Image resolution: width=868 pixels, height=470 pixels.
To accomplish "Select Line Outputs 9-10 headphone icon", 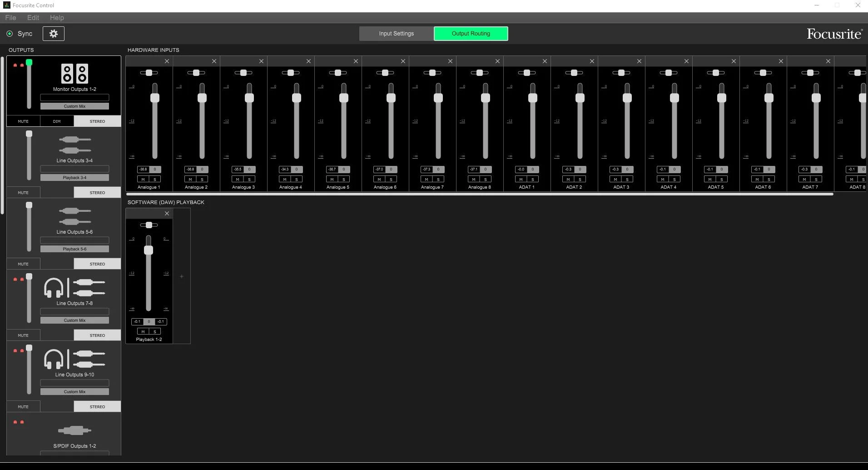I will point(54,359).
